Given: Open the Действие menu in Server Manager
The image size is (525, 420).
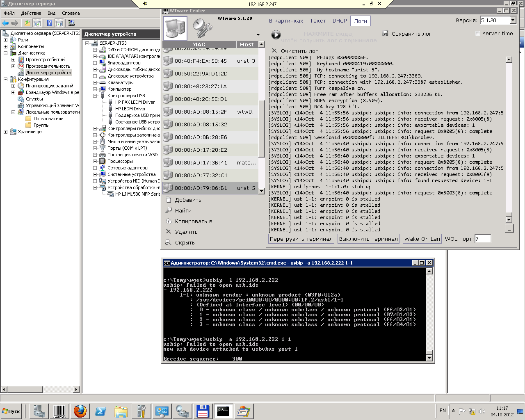Looking at the screenshot, I should pyautogui.click(x=31, y=13).
